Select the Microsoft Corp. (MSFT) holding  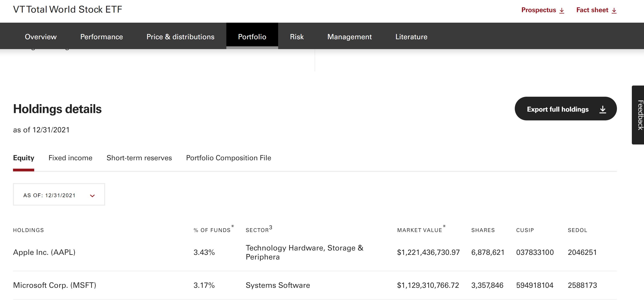click(x=55, y=285)
